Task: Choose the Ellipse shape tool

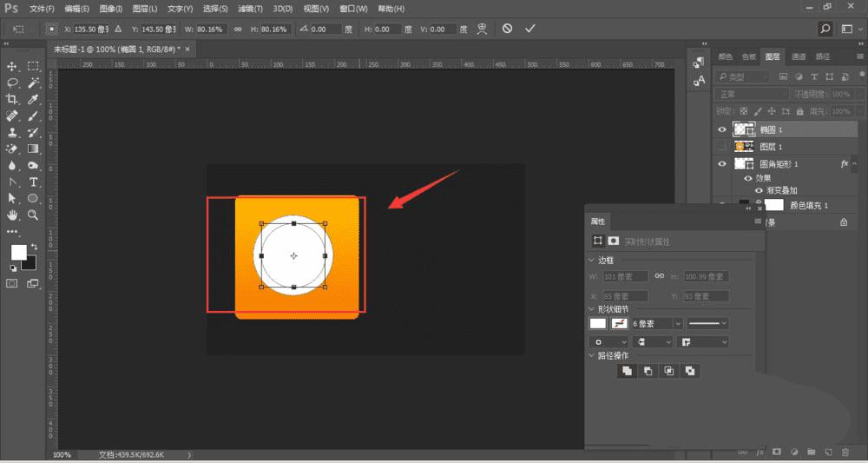Action: tap(34, 198)
